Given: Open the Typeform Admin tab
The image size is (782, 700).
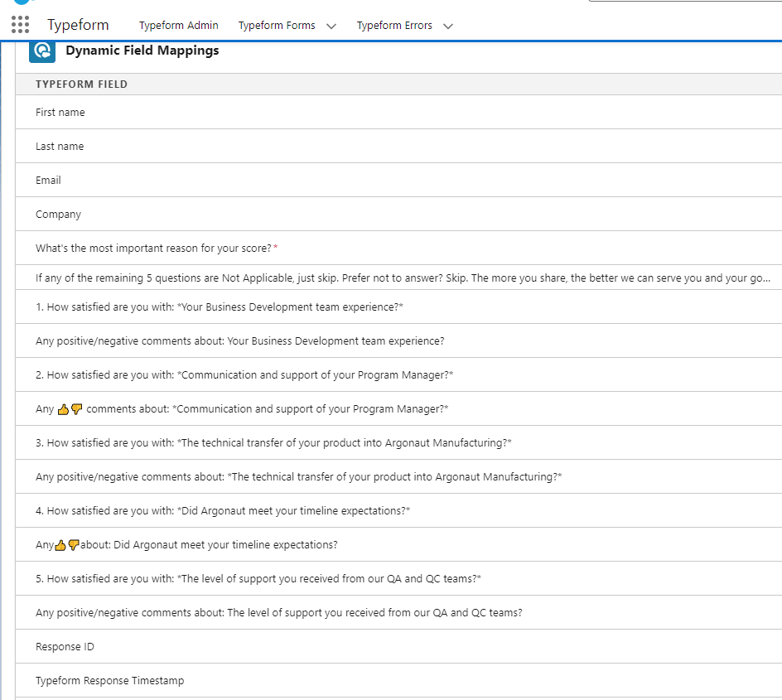Looking at the screenshot, I should [x=179, y=26].
